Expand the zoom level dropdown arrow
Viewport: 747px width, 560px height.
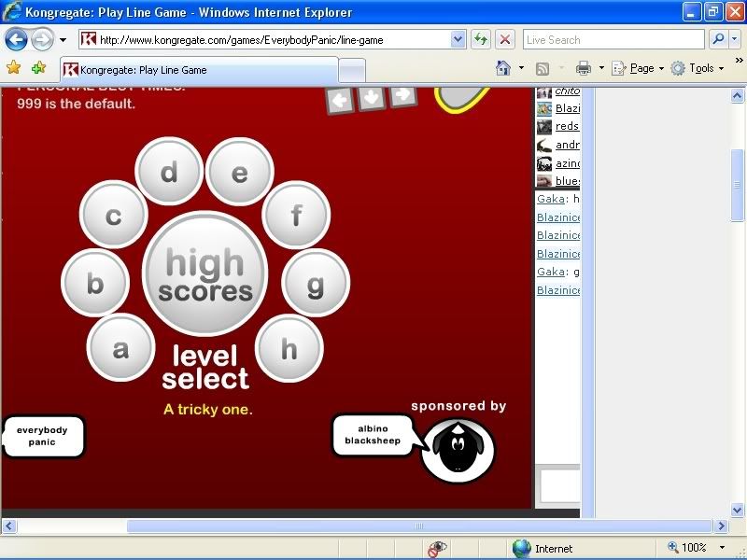click(722, 548)
